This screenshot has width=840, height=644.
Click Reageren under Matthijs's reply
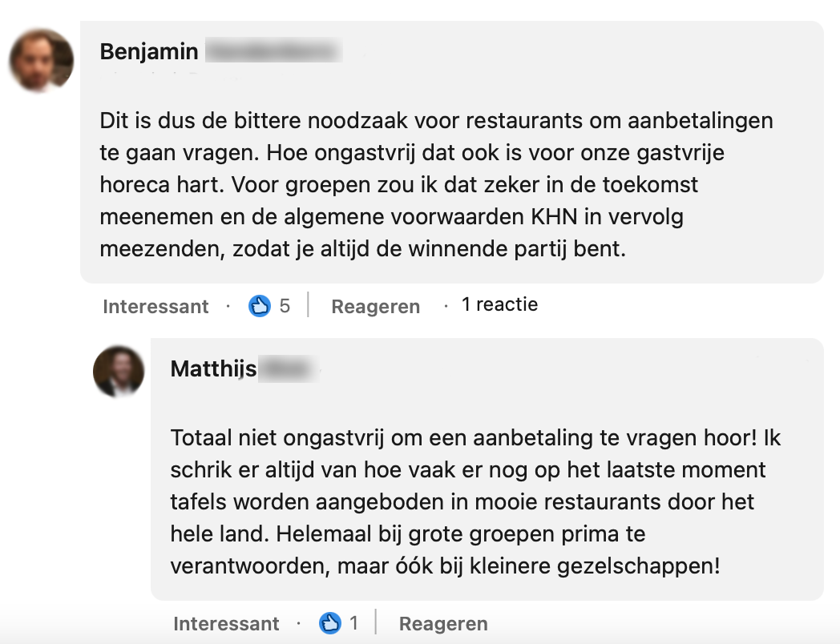(x=443, y=623)
